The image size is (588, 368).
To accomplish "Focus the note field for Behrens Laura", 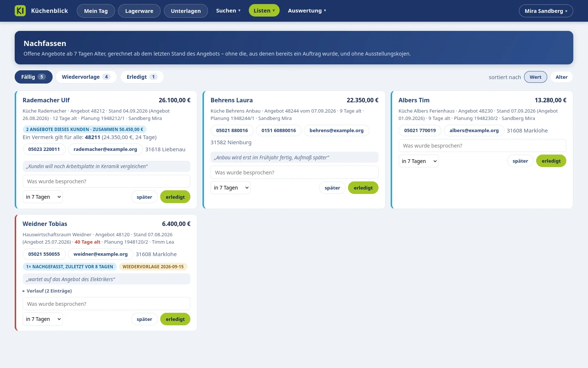I will [294, 172].
